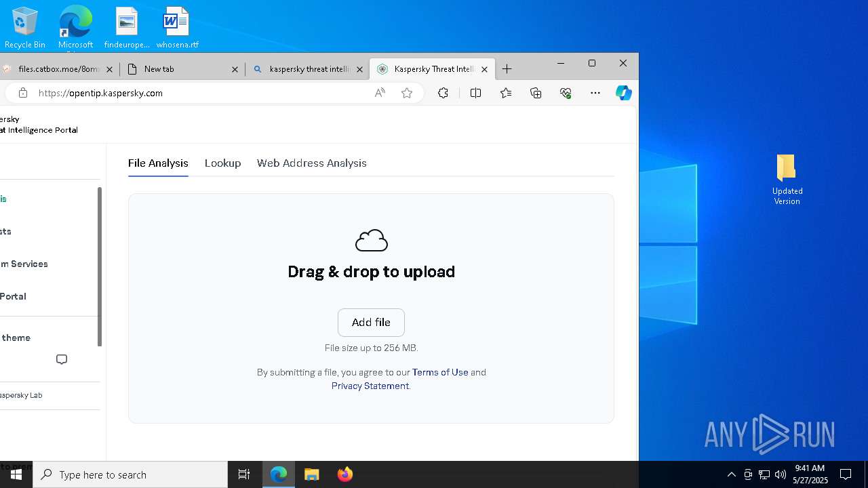This screenshot has height=488, width=868.
Task: Open whosena.rtf document on desktop
Action: [177, 28]
